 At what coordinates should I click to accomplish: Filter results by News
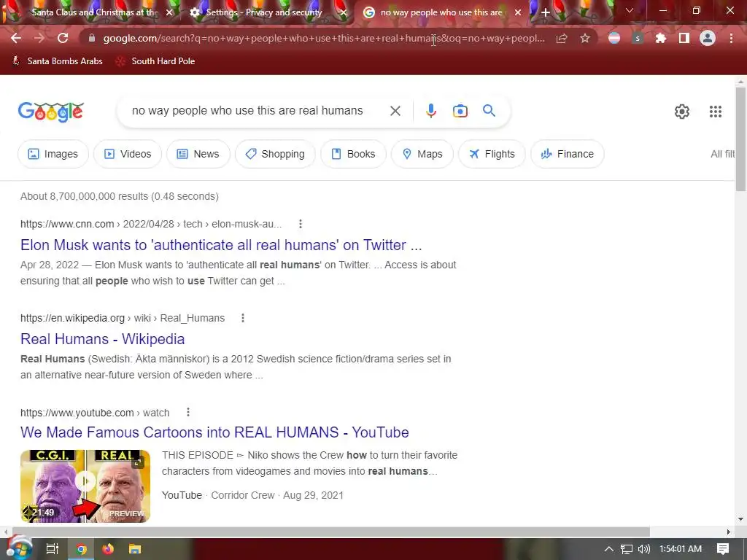[x=198, y=154]
